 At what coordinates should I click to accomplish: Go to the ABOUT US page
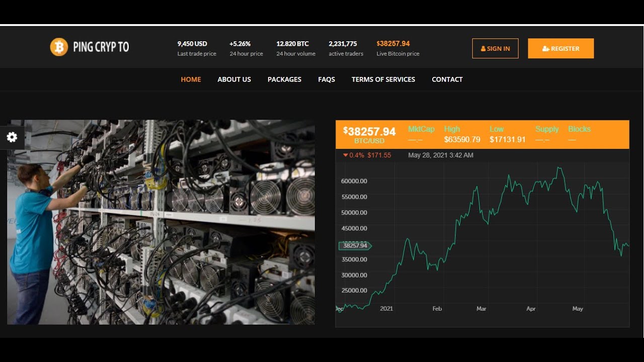[234, 79]
